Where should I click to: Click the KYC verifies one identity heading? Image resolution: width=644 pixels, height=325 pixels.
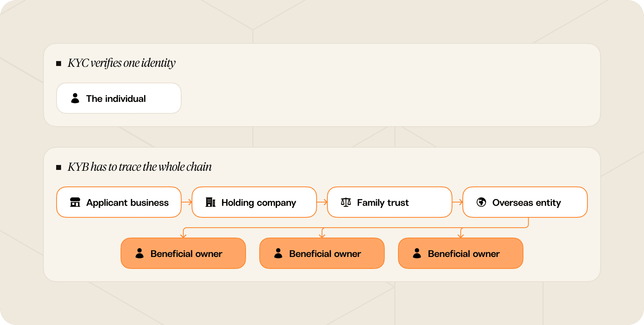coord(122,63)
